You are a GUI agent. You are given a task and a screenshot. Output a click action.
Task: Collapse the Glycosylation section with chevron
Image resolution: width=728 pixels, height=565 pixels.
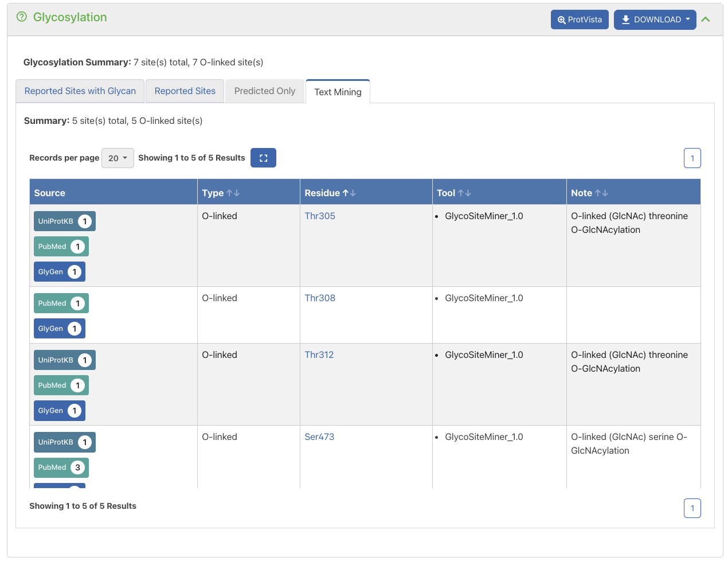point(706,20)
